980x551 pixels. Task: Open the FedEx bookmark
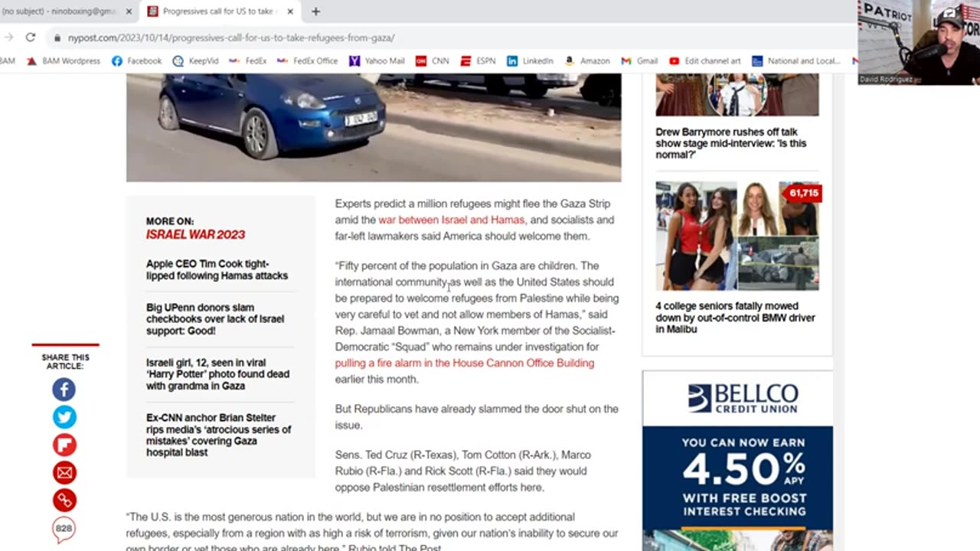[x=248, y=60]
